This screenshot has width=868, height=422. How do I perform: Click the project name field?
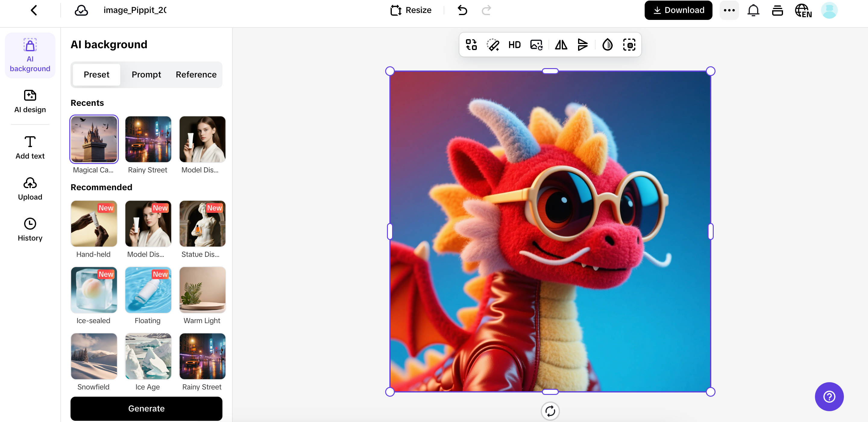135,10
